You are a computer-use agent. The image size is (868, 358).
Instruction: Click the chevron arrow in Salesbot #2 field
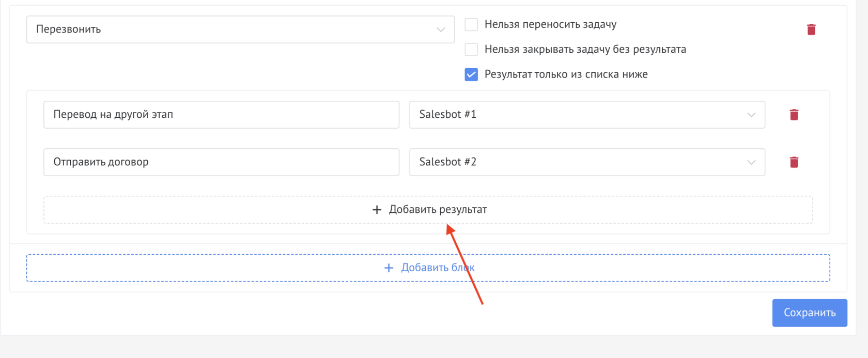[x=751, y=162]
